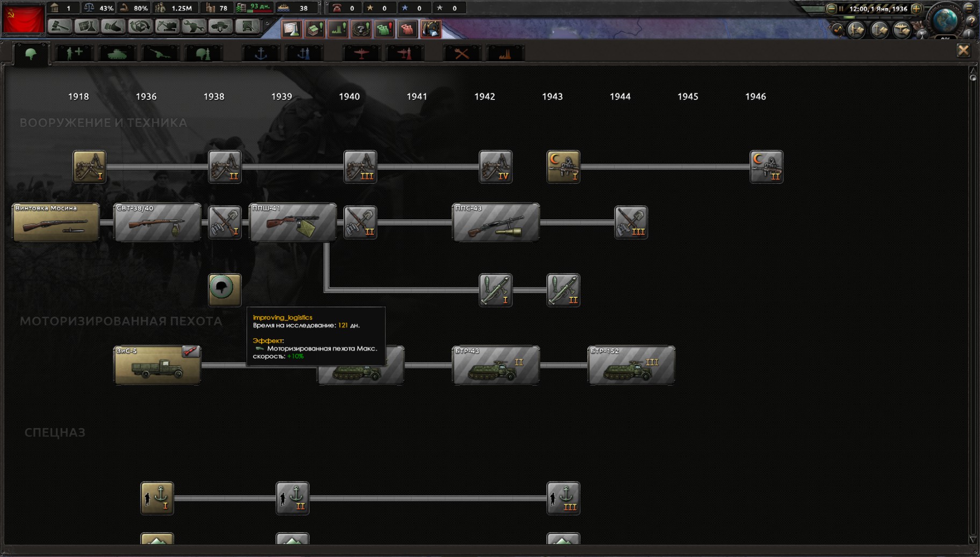This screenshot has width=980, height=557.
Task: Click the research flask alert icon
Action: (292, 29)
